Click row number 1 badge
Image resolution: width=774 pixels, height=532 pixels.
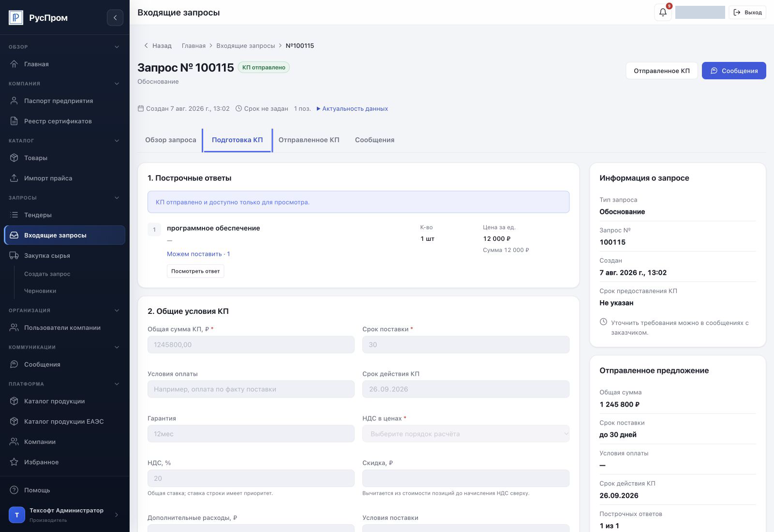pos(154,230)
